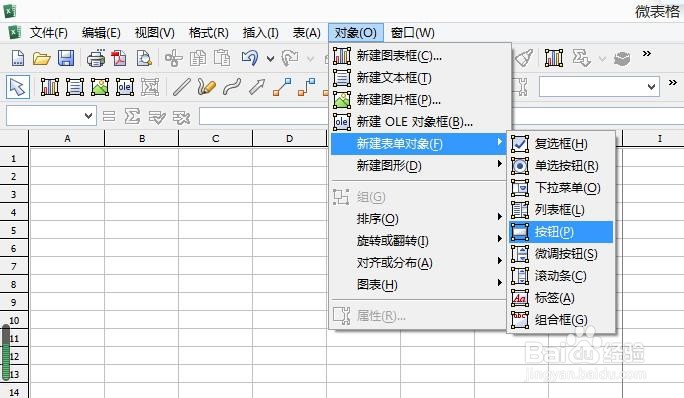The image size is (684, 398).
Task: Open the 插入(I) menu
Action: pos(260,33)
